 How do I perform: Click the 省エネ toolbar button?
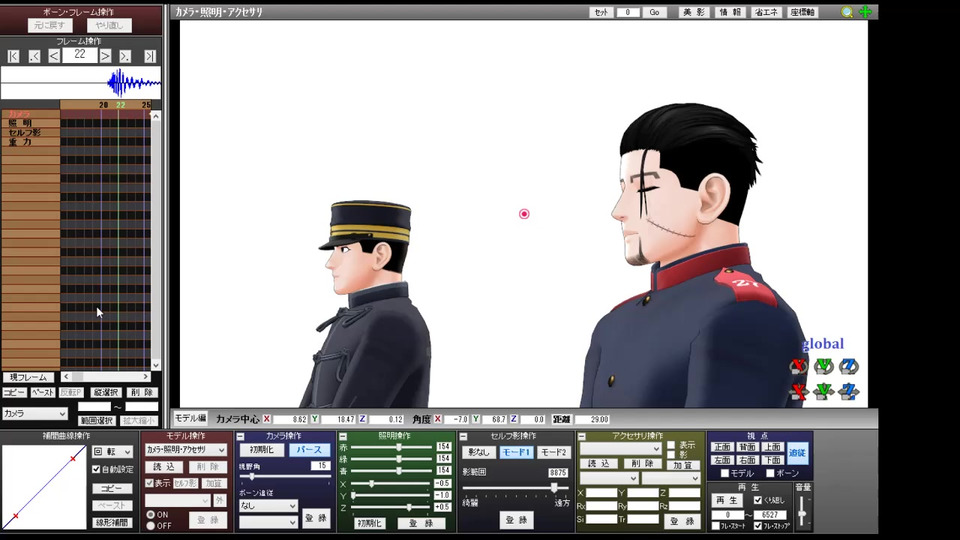click(766, 12)
